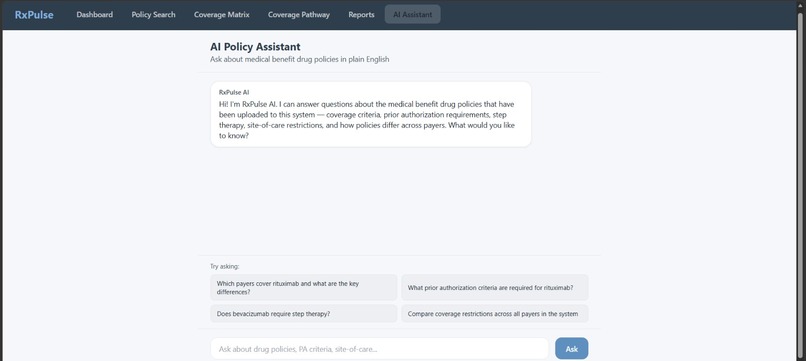Select 'Does bevacizumab require step therapy?' suggestion
806x361 pixels.
(304, 314)
